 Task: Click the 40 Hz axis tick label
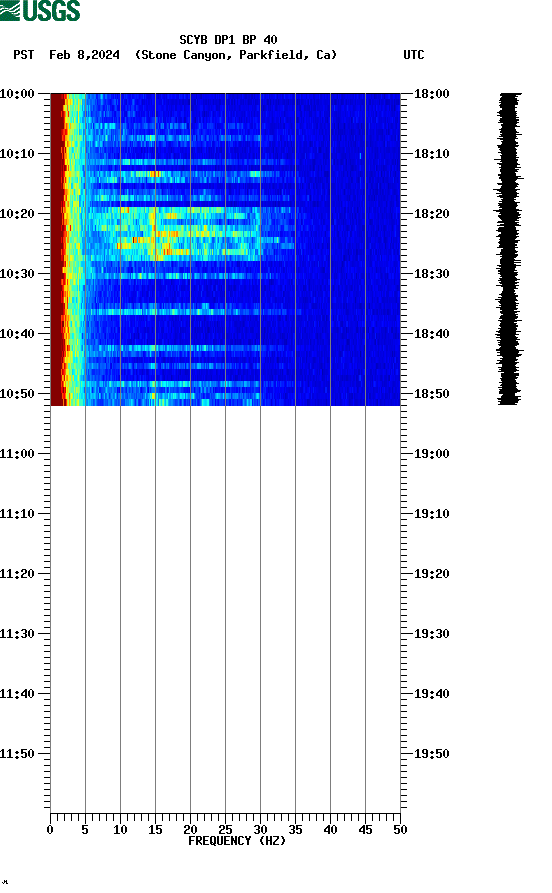pos(330,830)
